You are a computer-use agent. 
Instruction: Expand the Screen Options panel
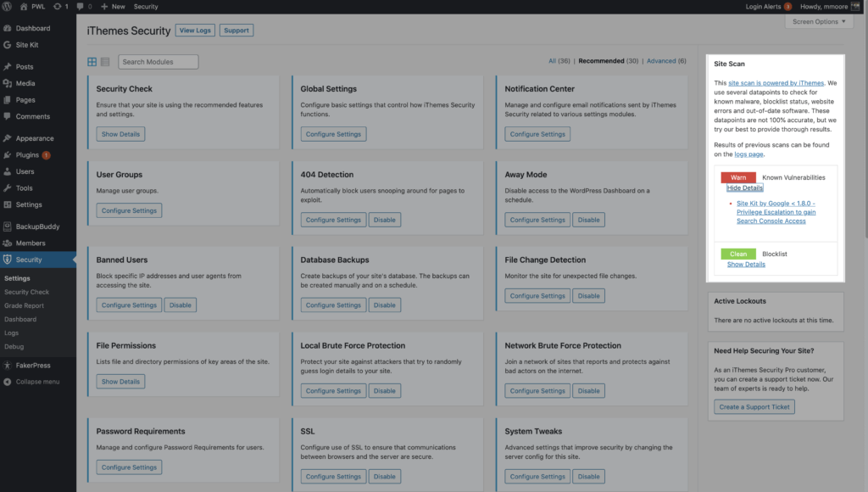[819, 21]
